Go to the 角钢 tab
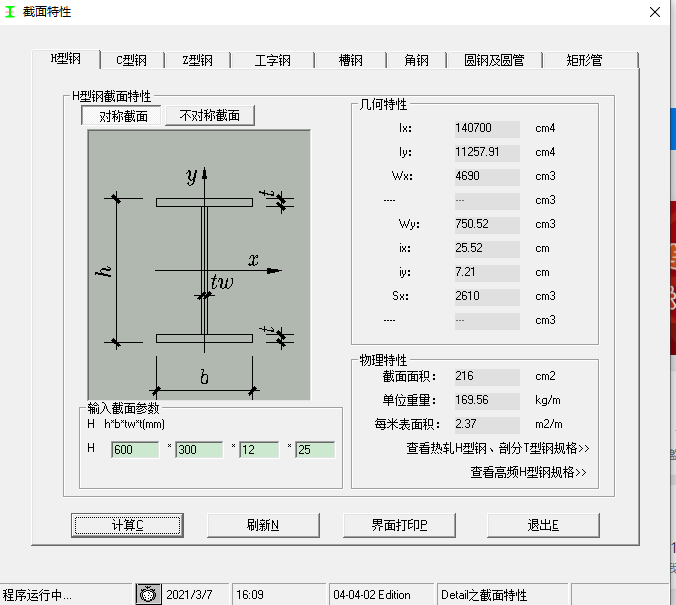 click(416, 60)
